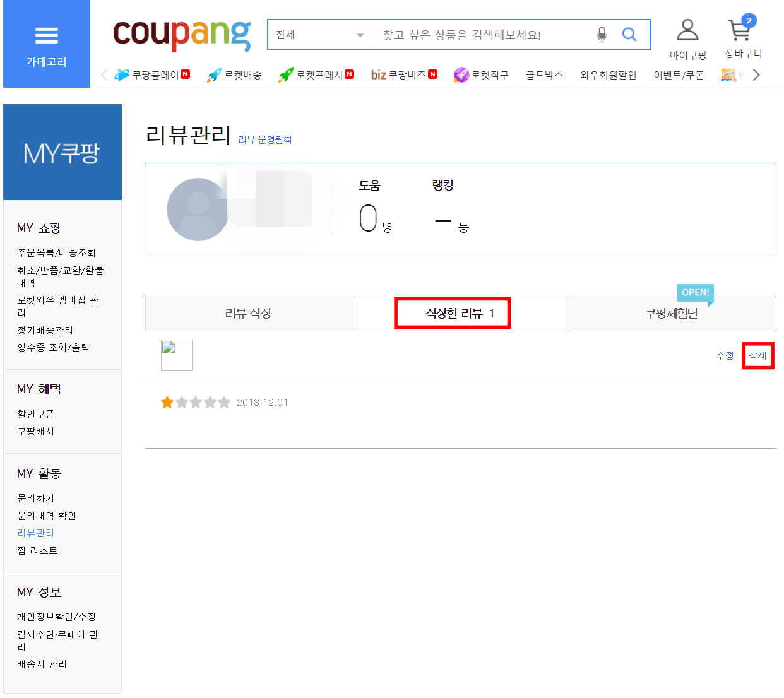Click the review product thumbnail
This screenshot has height=698, width=784.
(x=177, y=355)
